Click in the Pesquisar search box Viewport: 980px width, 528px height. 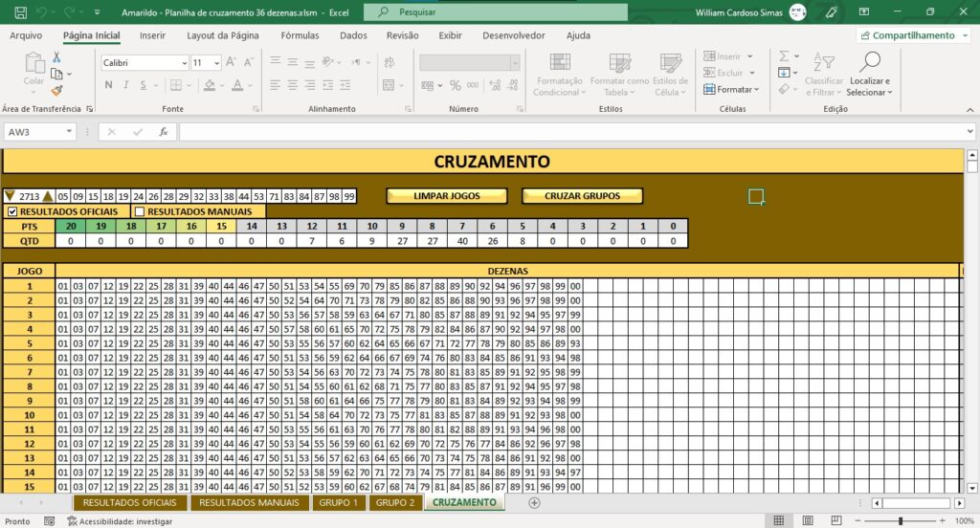tap(496, 11)
